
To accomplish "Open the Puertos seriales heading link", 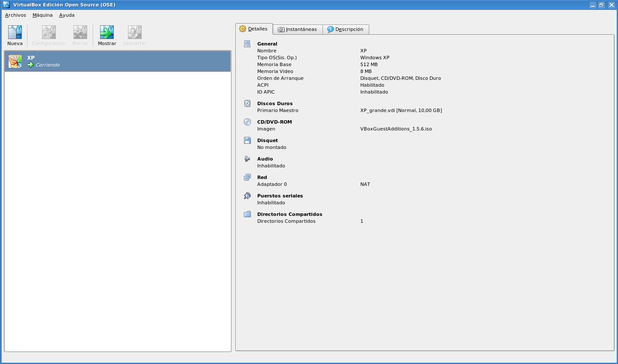I will coord(280,196).
